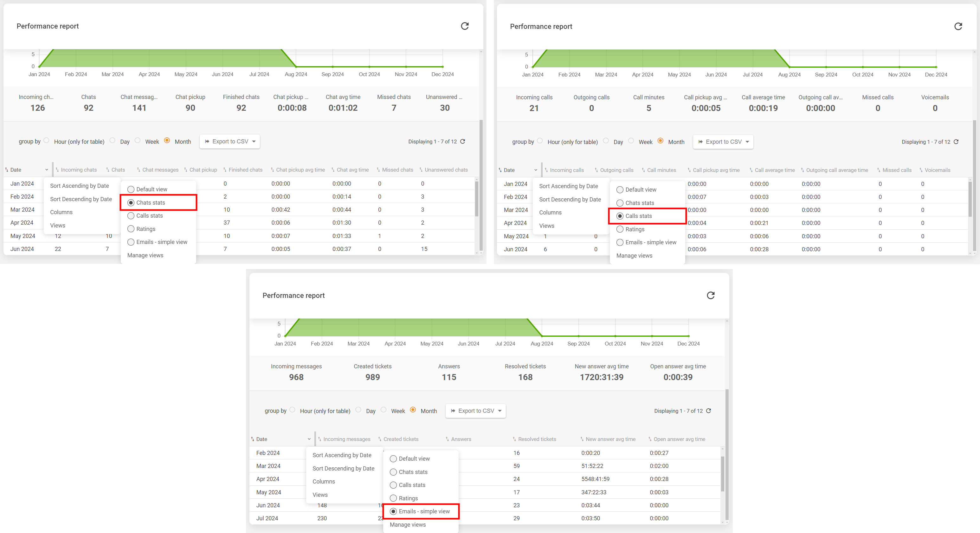Group emails report by Week
Viewport: 980px width, 533px height.
coord(384,410)
